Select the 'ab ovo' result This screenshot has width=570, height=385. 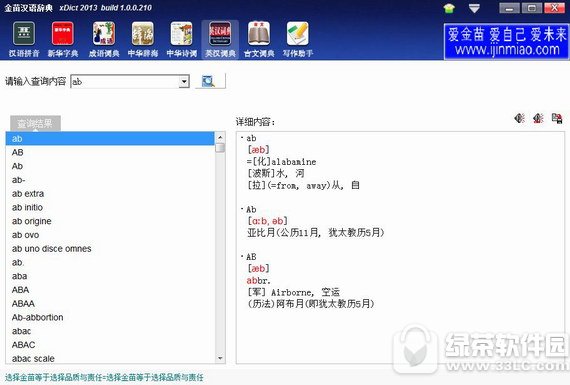tap(110, 235)
